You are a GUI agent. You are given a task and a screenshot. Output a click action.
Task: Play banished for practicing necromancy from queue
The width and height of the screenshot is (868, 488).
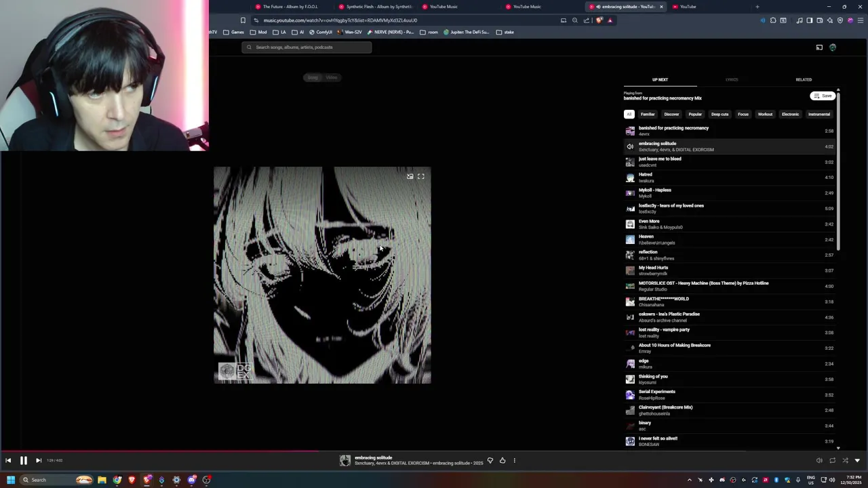pyautogui.click(x=729, y=131)
